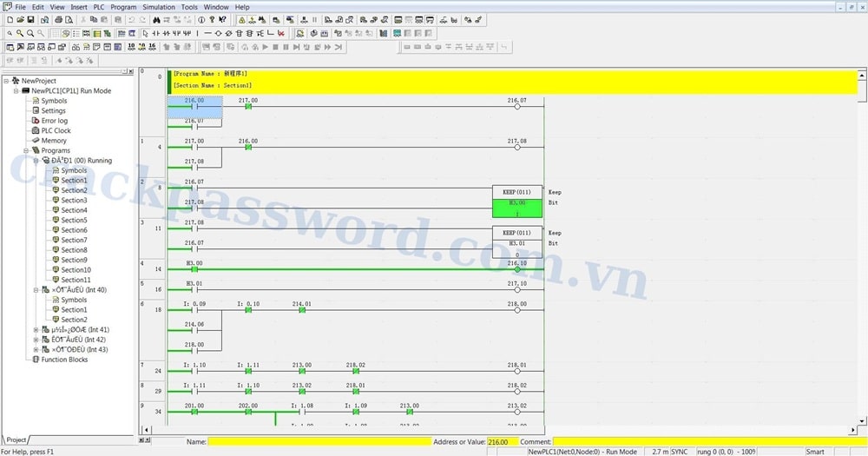Select Section5 in the project tree

click(x=74, y=221)
